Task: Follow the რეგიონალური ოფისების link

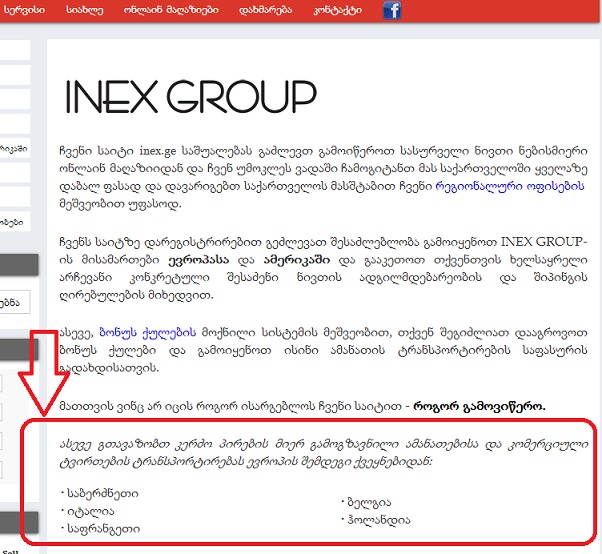Action: 510,186
